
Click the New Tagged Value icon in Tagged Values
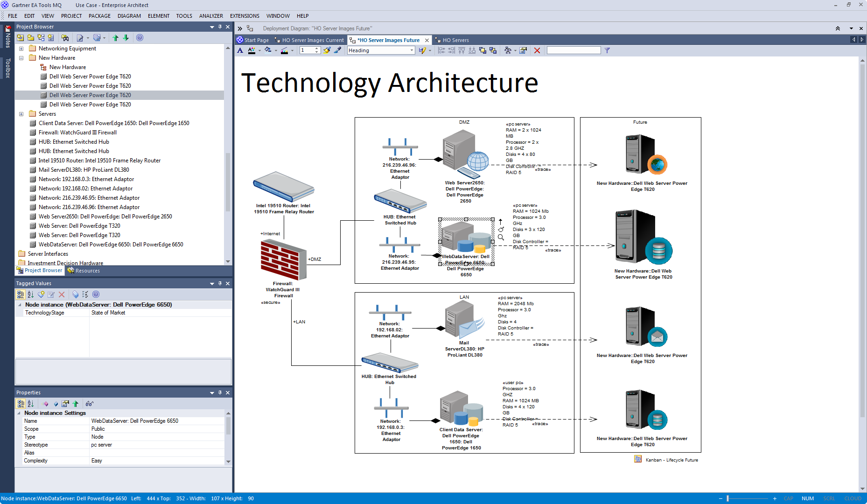pyautogui.click(x=41, y=294)
